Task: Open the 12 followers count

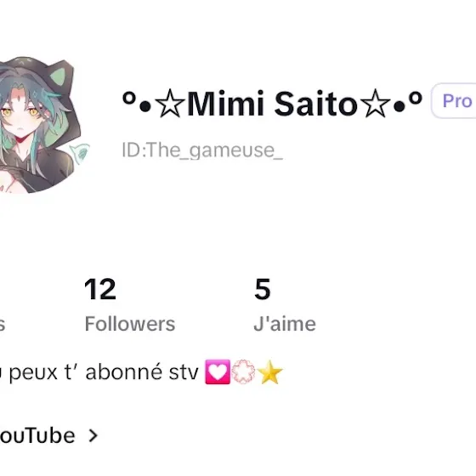Action: point(100,289)
